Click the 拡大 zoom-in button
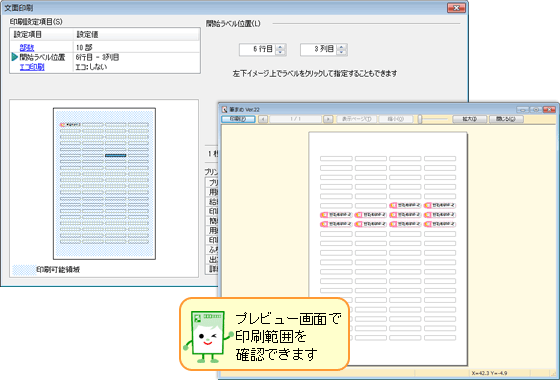The width and height of the screenshot is (560, 380). pos(470,119)
